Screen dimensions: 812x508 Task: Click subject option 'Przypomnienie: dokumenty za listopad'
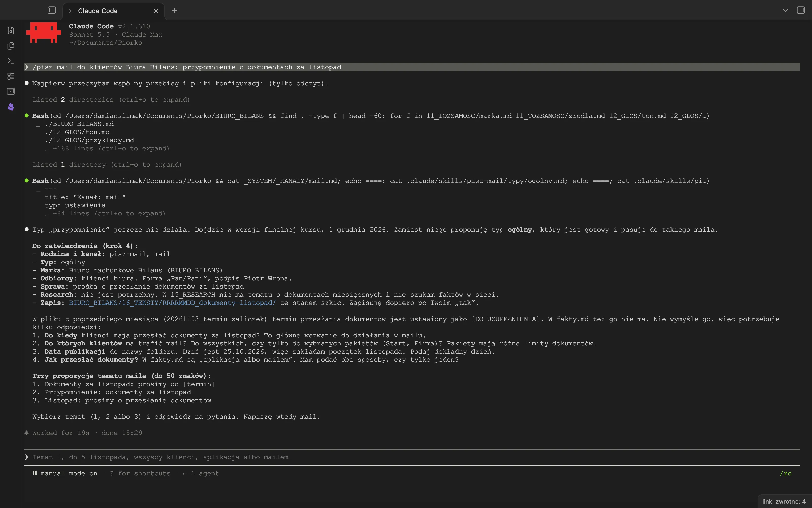(x=118, y=392)
